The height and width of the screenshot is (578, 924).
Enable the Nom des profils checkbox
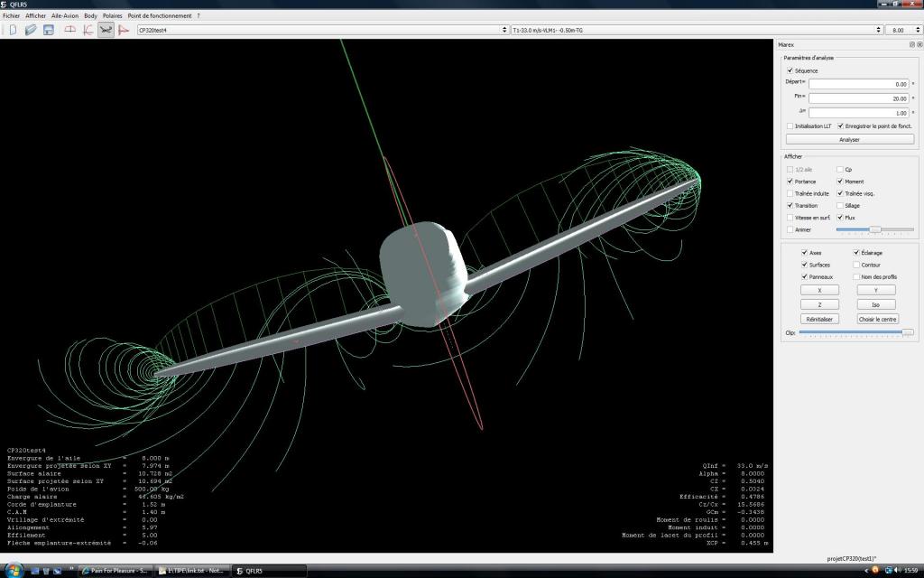pyautogui.click(x=856, y=277)
